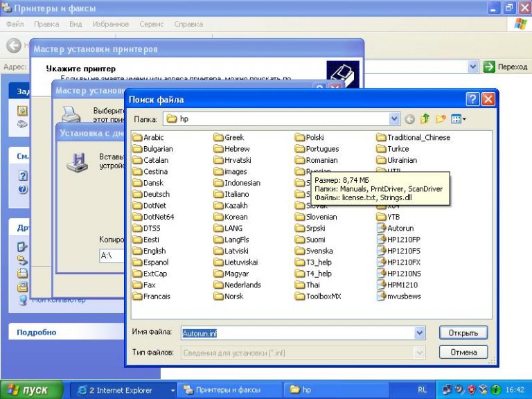Expand the Папка folder dropdown

click(394, 119)
